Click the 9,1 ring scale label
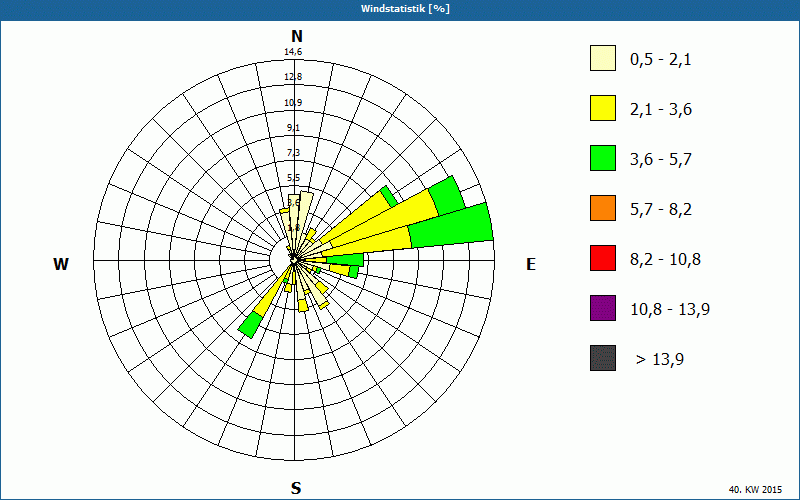 pyautogui.click(x=293, y=128)
